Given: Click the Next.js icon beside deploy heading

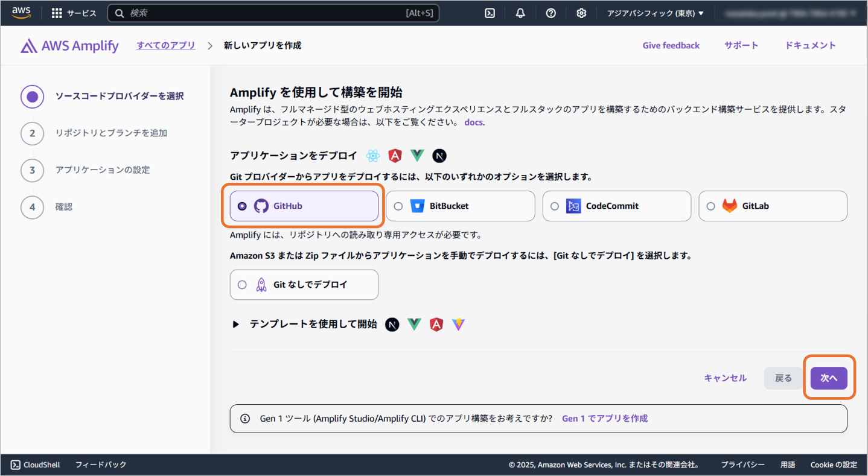Looking at the screenshot, I should (439, 156).
